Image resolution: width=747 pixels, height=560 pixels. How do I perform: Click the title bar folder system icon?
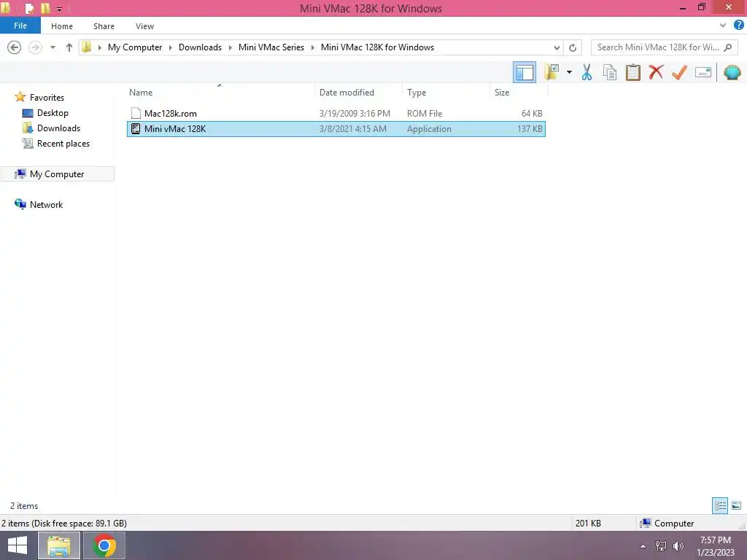(7, 7)
